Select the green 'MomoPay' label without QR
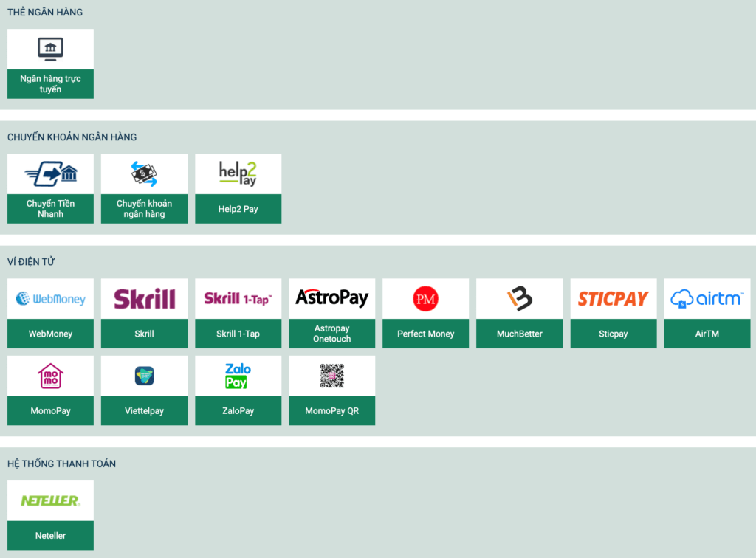This screenshot has height=558, width=756. click(51, 410)
